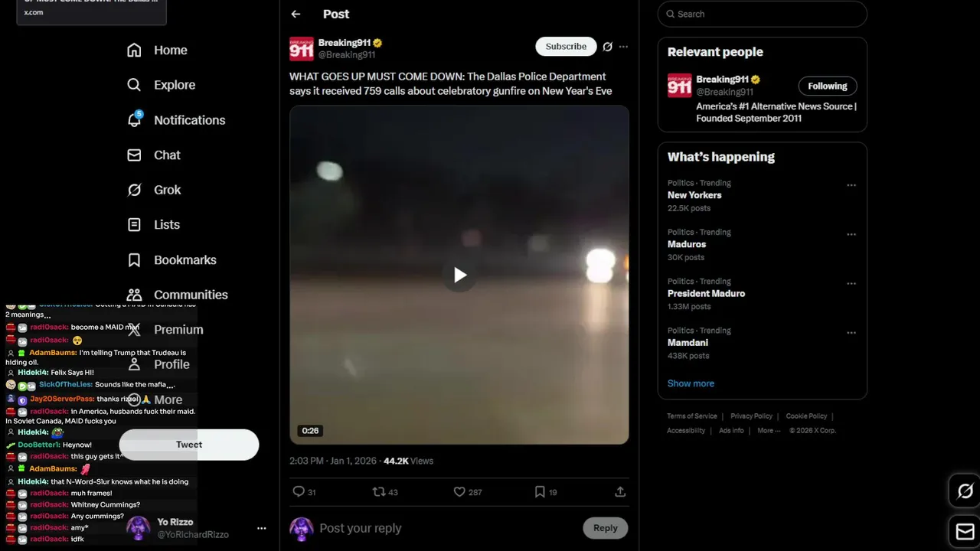Go back using the arrow beside Post
This screenshot has width=980, height=551.
click(296, 14)
